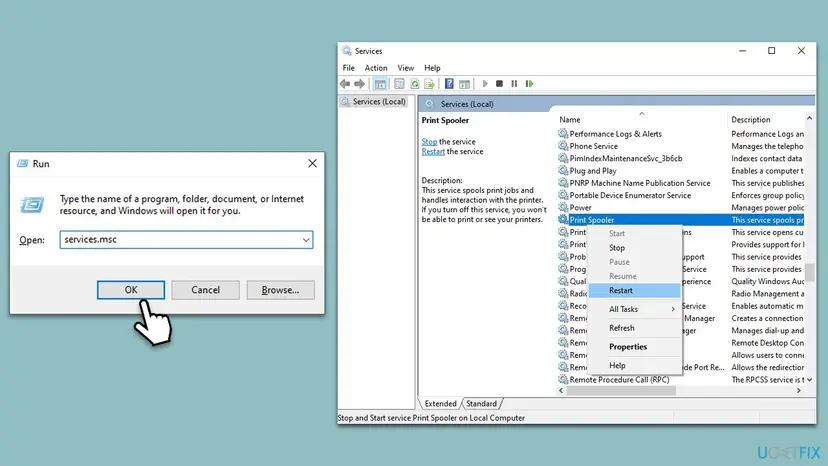Choose Properties from the context menu
Image resolution: width=828 pixels, height=466 pixels.
tap(635, 347)
